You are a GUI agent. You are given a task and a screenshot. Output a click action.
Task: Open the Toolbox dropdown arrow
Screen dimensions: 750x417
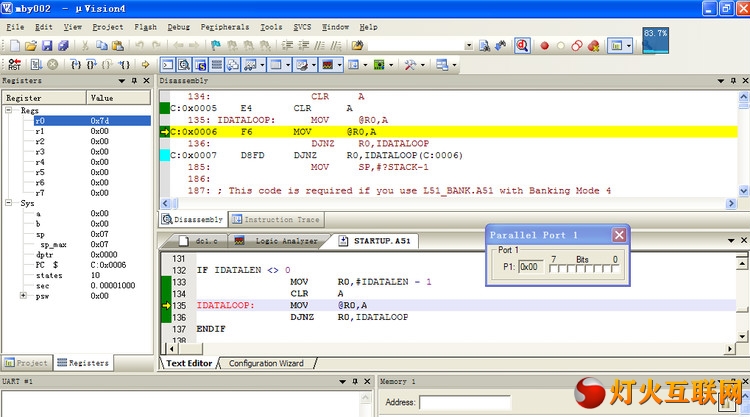(x=422, y=65)
